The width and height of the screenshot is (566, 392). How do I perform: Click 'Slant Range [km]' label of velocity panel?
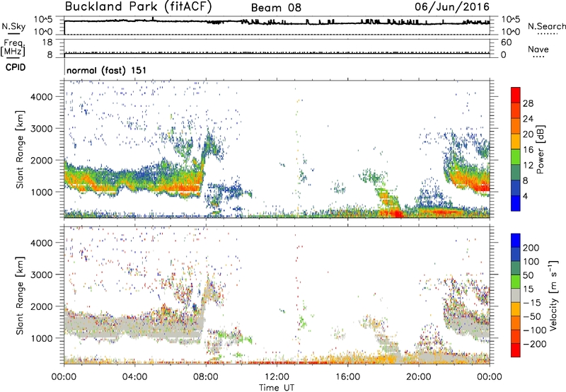(x=20, y=296)
